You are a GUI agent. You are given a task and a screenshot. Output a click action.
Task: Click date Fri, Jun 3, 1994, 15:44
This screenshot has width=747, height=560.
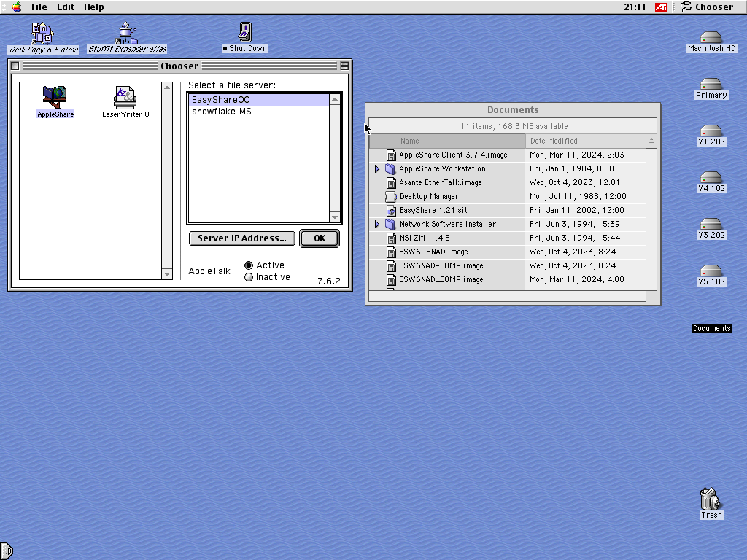[575, 238]
